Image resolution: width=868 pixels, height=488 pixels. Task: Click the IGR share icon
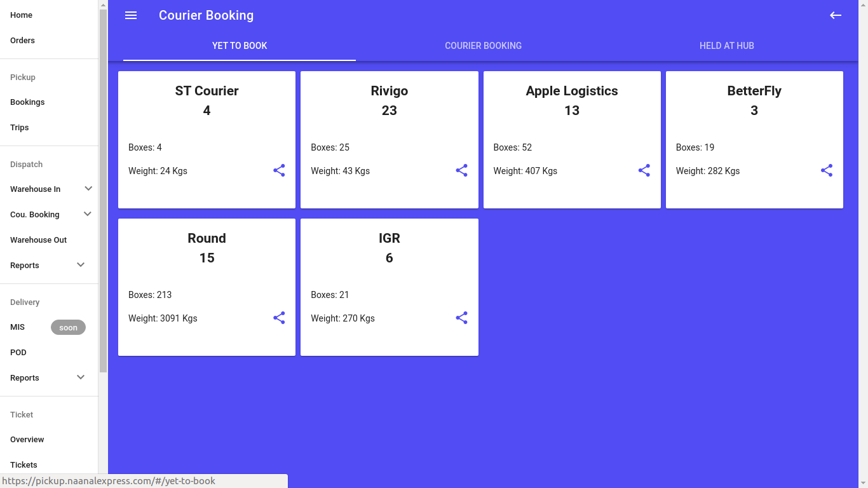coord(461,318)
